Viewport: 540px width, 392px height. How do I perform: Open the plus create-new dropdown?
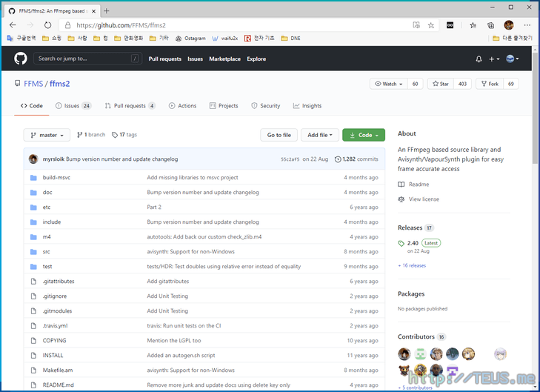pyautogui.click(x=494, y=59)
